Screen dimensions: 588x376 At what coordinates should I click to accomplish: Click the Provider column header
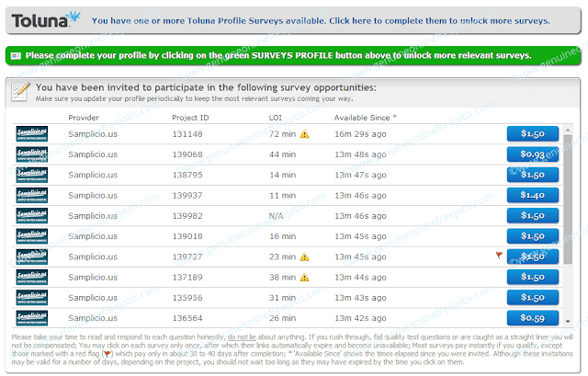[84, 118]
